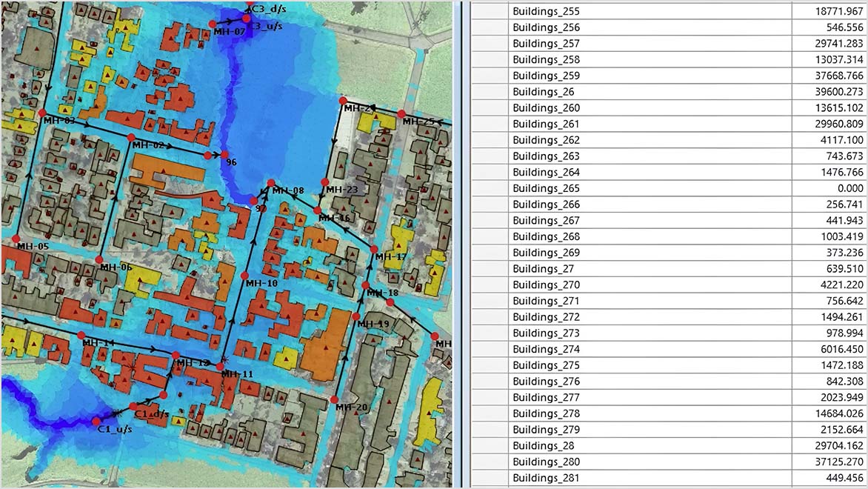Click the value cell 37125.270
Image resolution: width=868 pixels, height=489 pixels.
(x=829, y=461)
